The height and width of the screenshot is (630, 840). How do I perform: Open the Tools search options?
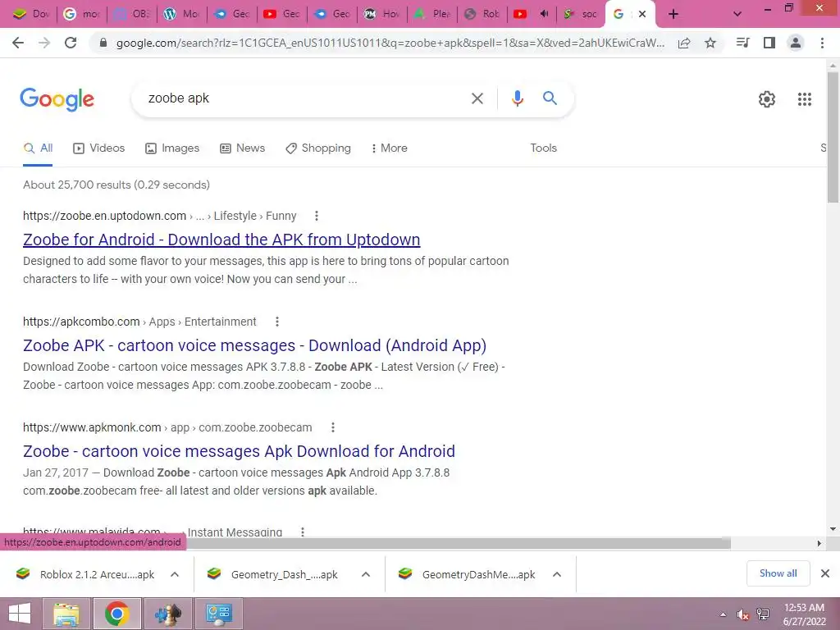click(543, 148)
